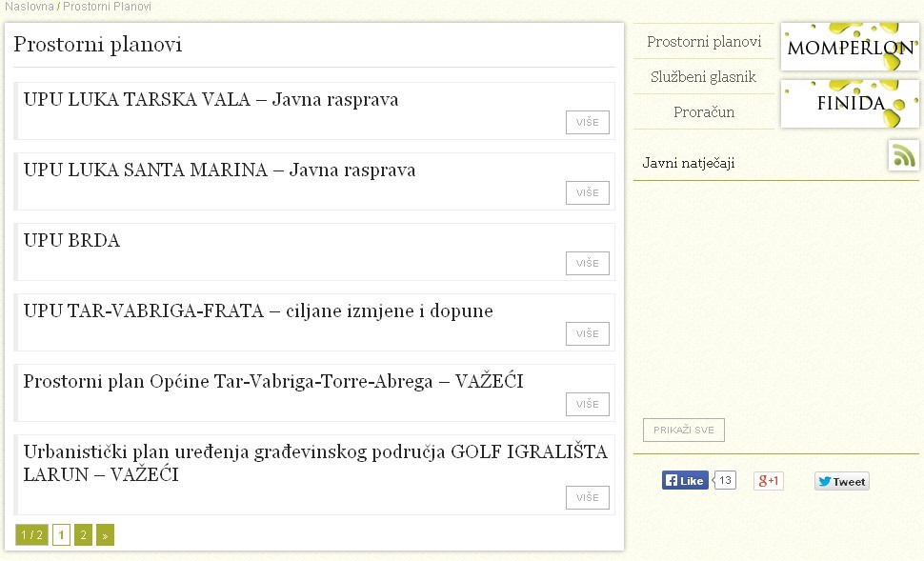Go to page 2 of the results
This screenshot has width=924, height=561.
point(83,535)
